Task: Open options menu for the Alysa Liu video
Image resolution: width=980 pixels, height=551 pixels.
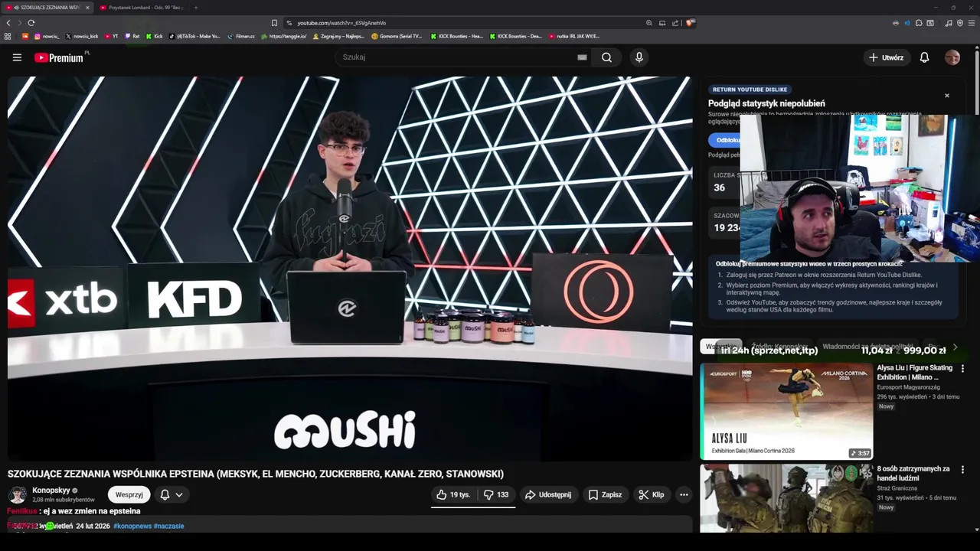Action: click(962, 369)
